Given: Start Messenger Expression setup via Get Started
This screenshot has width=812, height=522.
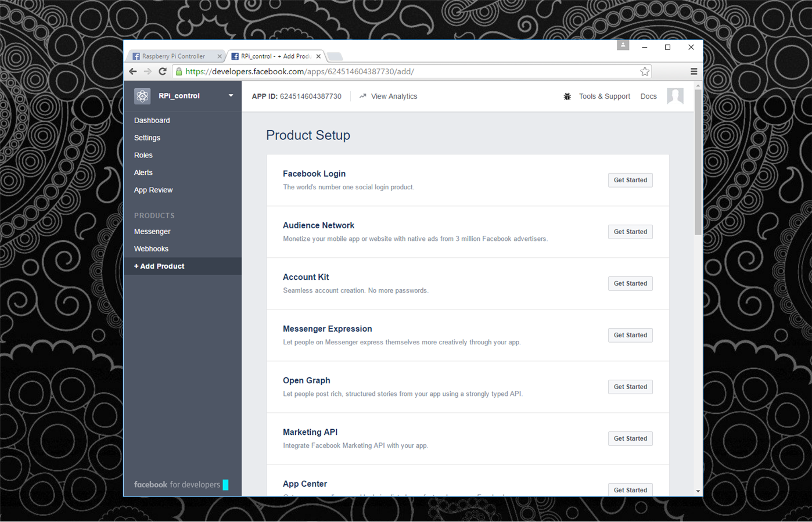Looking at the screenshot, I should point(630,335).
